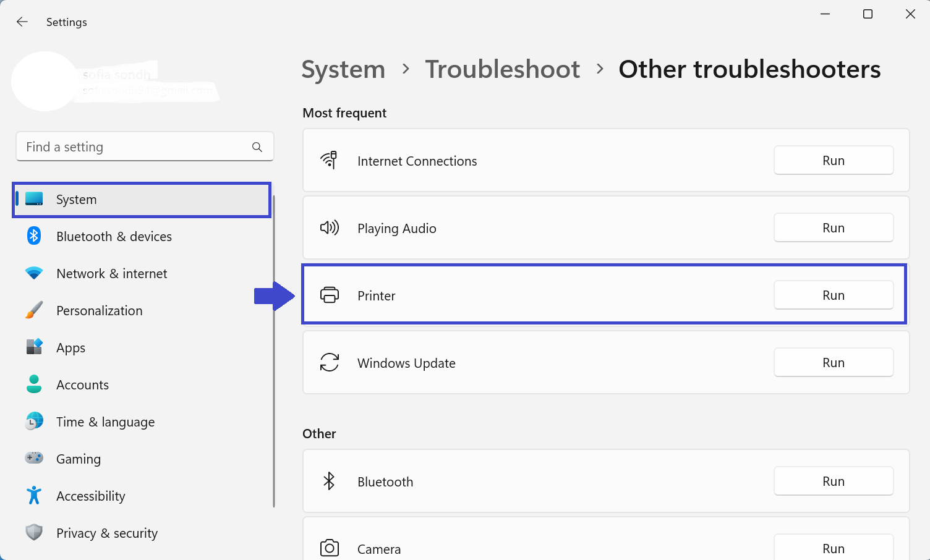
Task: Go to Troubleshoot in breadcrumb
Action: (502, 69)
